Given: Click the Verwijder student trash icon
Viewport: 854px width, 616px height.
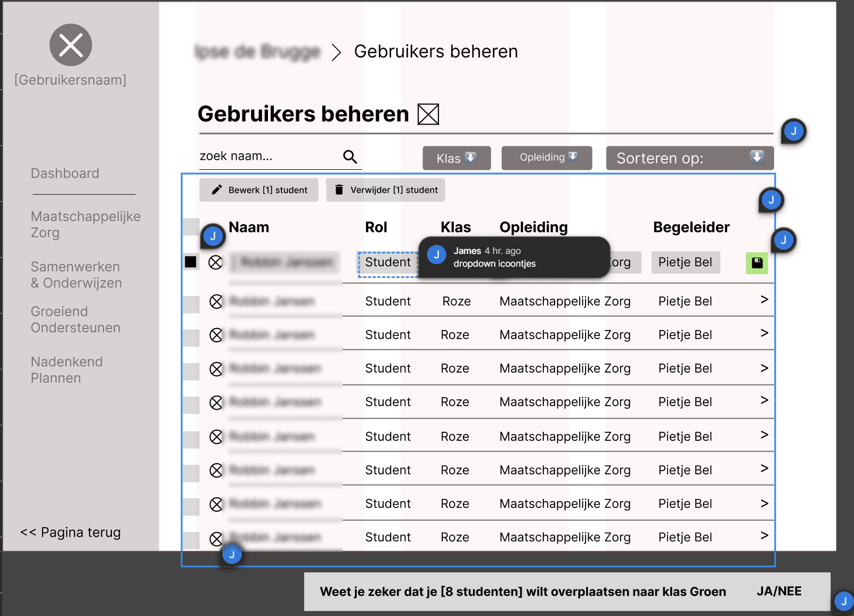Looking at the screenshot, I should pos(339,190).
